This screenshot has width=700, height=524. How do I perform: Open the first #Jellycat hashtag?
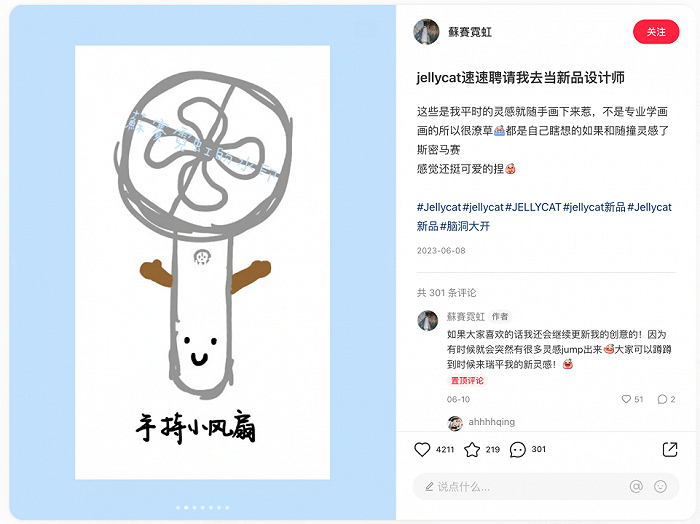438,207
